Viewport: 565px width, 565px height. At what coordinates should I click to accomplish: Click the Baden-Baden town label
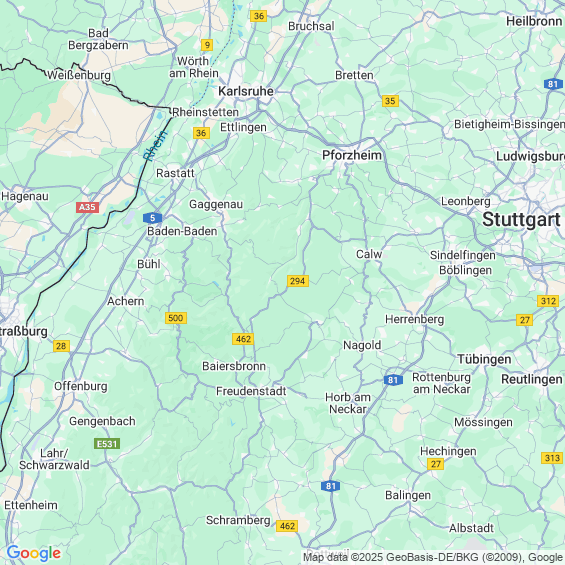point(182,231)
